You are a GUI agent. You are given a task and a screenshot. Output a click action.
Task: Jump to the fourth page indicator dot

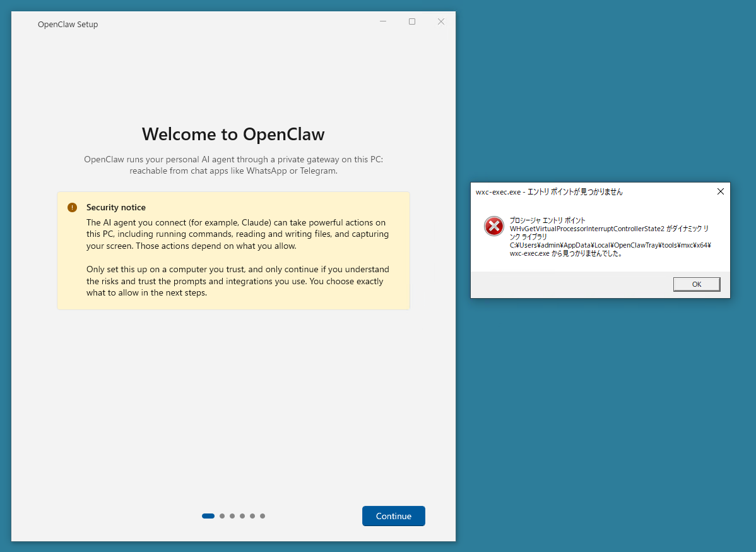242,516
